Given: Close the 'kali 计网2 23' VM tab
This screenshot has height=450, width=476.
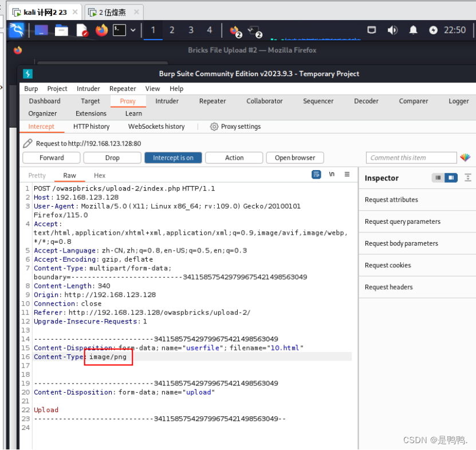Looking at the screenshot, I should (x=75, y=12).
